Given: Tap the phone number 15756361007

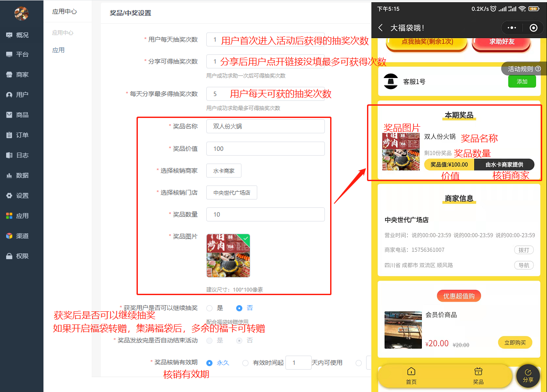Looking at the screenshot, I should 428,250.
